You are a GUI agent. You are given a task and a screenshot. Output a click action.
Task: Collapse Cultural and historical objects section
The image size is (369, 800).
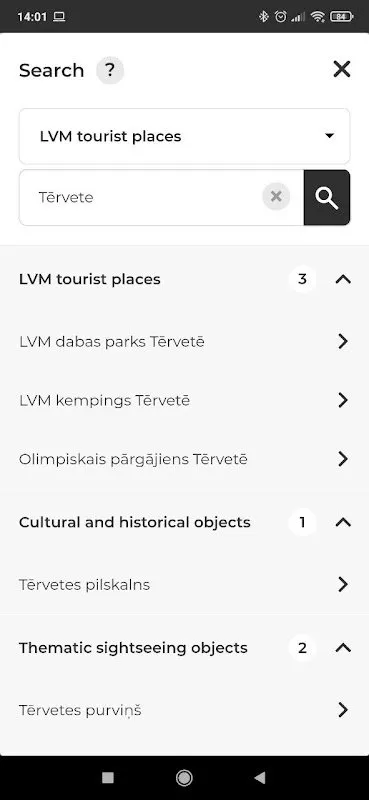coord(343,522)
